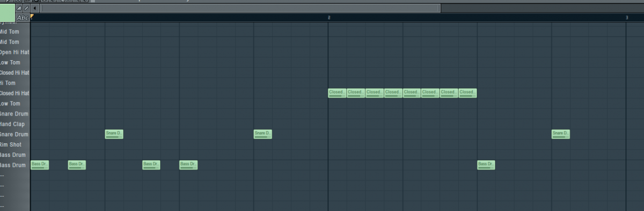Select the slide pencil icon
The image size is (644, 211).
coord(26,9)
